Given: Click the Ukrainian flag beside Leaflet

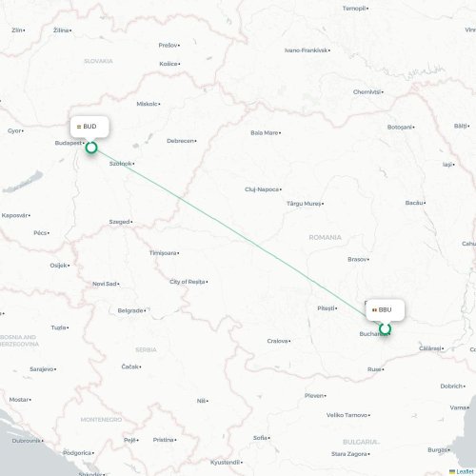Looking at the screenshot, I should click(x=452, y=472).
